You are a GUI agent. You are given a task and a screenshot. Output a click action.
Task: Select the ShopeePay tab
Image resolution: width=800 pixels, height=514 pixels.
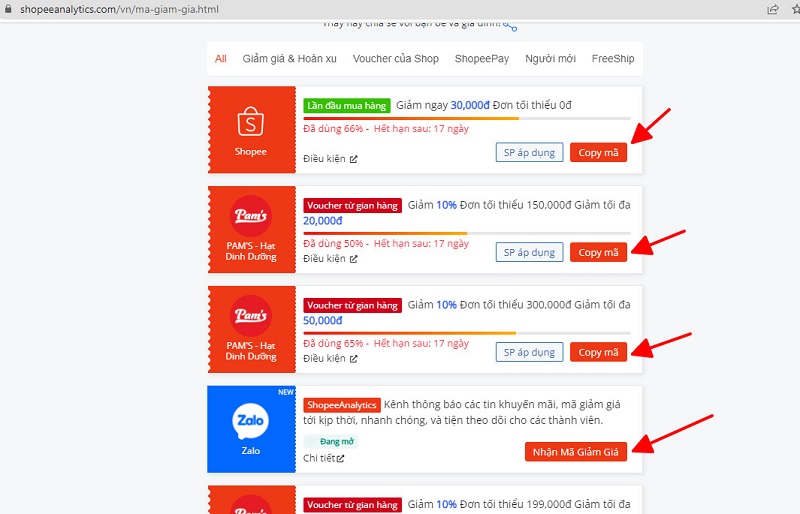click(482, 59)
